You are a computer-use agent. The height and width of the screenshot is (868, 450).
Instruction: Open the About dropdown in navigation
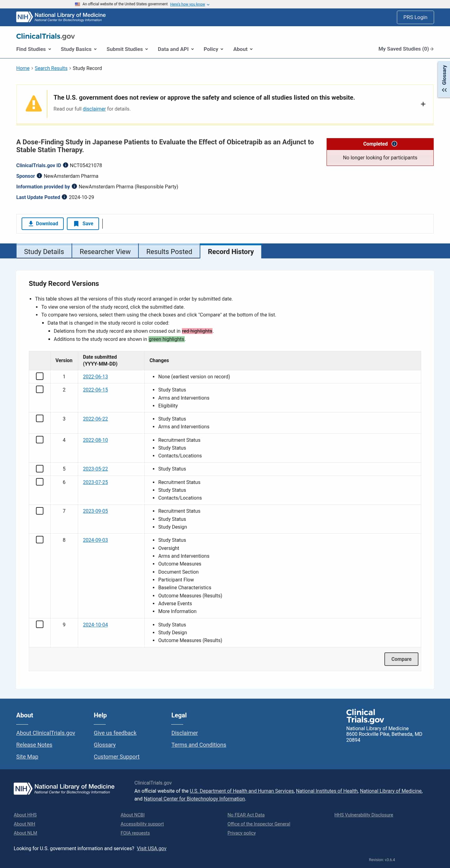click(x=243, y=49)
